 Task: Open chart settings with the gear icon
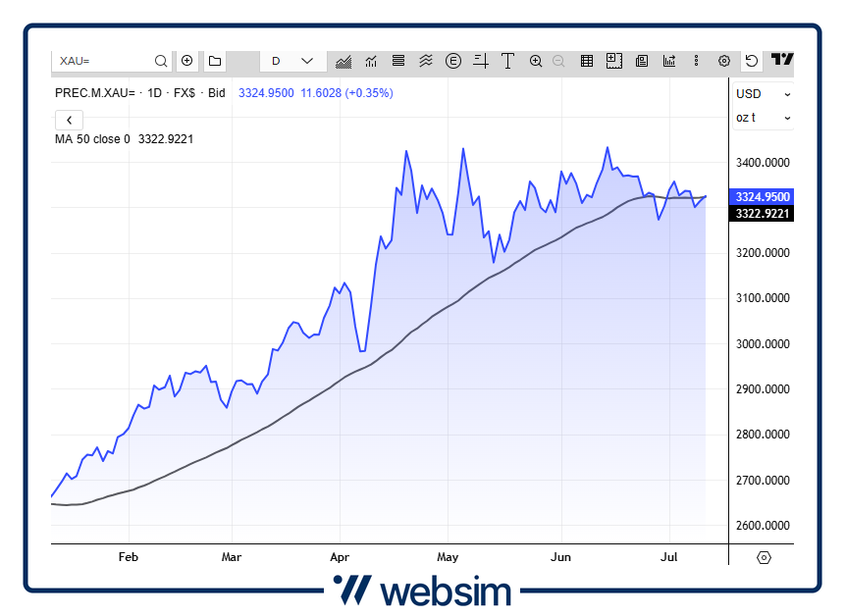723,61
